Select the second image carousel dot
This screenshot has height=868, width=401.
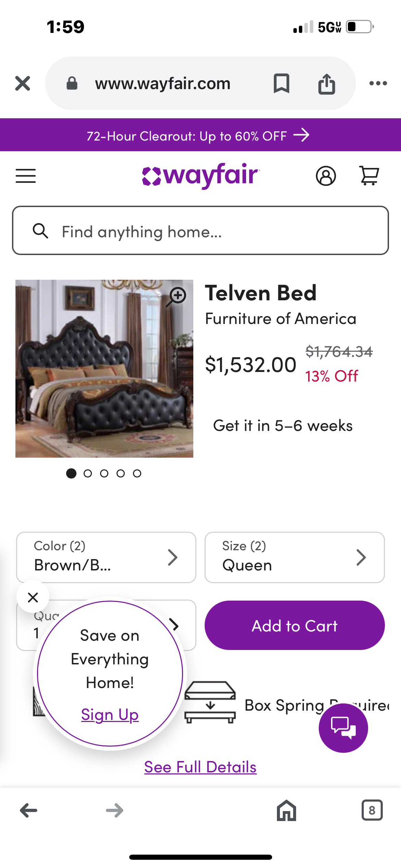point(88,473)
